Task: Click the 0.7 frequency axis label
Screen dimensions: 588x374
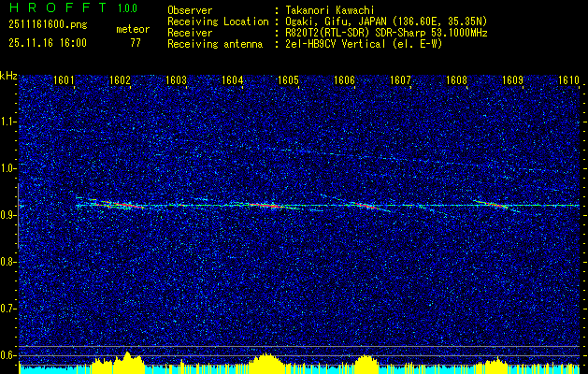Action: click(7, 309)
